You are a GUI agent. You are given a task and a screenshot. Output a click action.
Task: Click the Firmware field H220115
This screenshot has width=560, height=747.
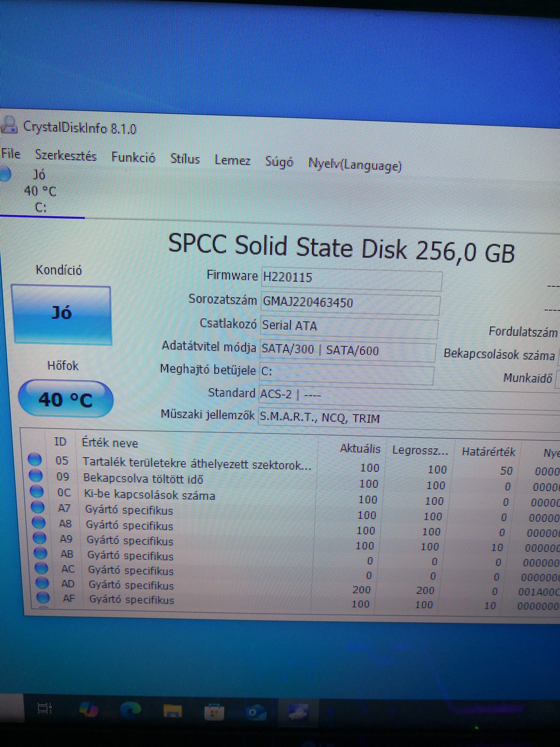(x=351, y=279)
